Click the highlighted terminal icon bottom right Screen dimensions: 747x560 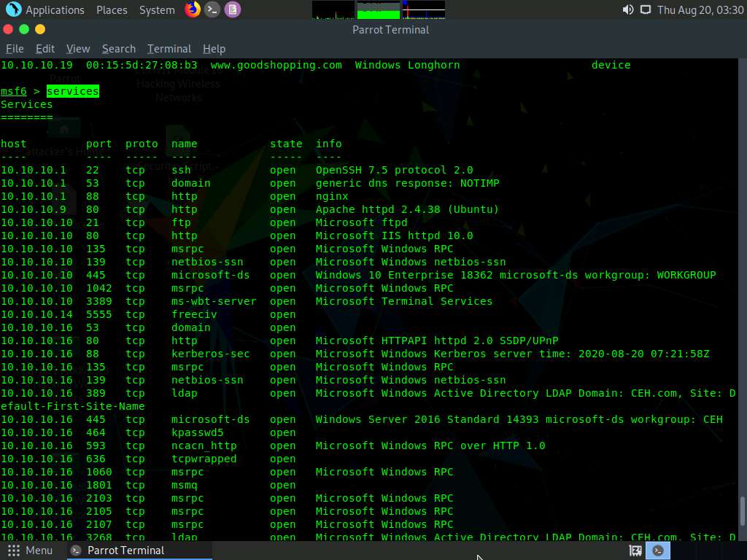pos(658,551)
